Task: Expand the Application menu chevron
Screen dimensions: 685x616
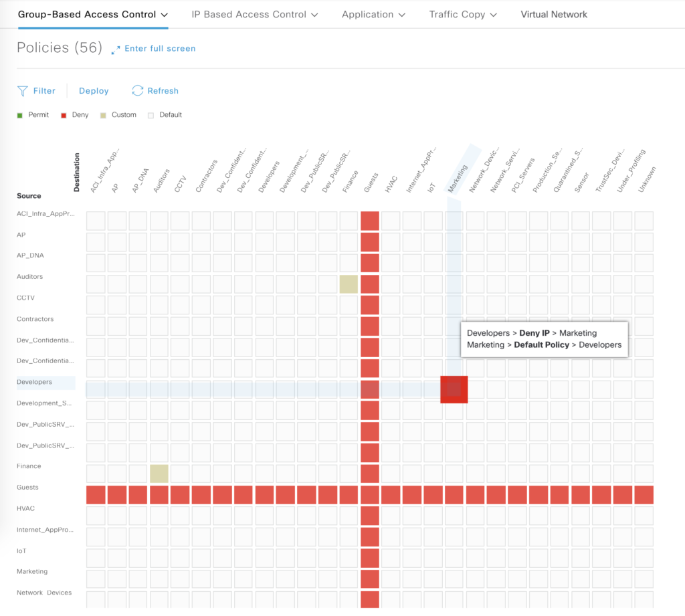Action: point(402,15)
